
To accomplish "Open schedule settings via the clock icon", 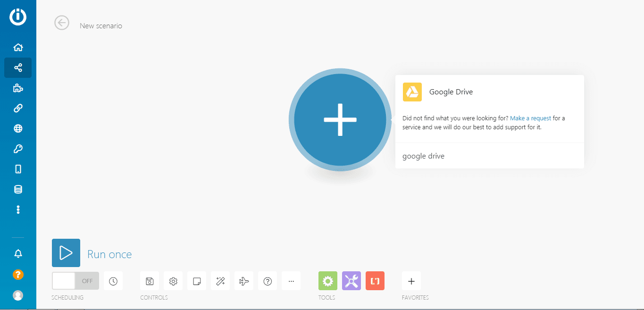I will (113, 281).
